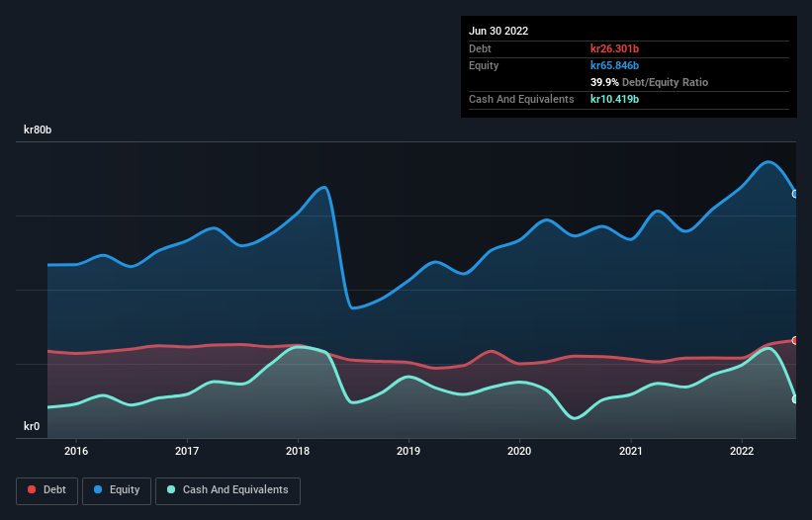Click the kr65.846b equity value
Screen dimensions: 812x520
(x=615, y=65)
